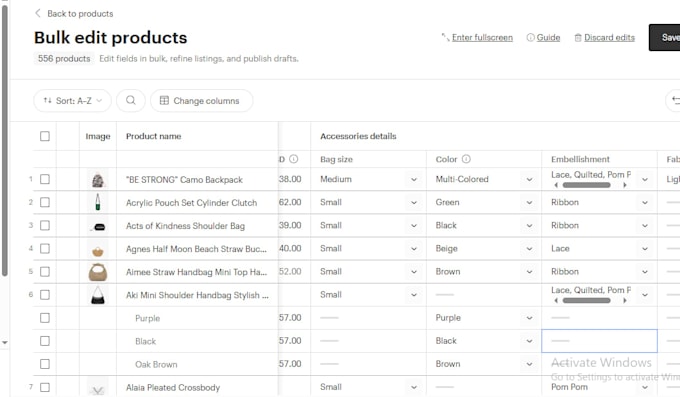Click the info icon beside the price column header
The height and width of the screenshot is (397, 680).
tap(294, 159)
